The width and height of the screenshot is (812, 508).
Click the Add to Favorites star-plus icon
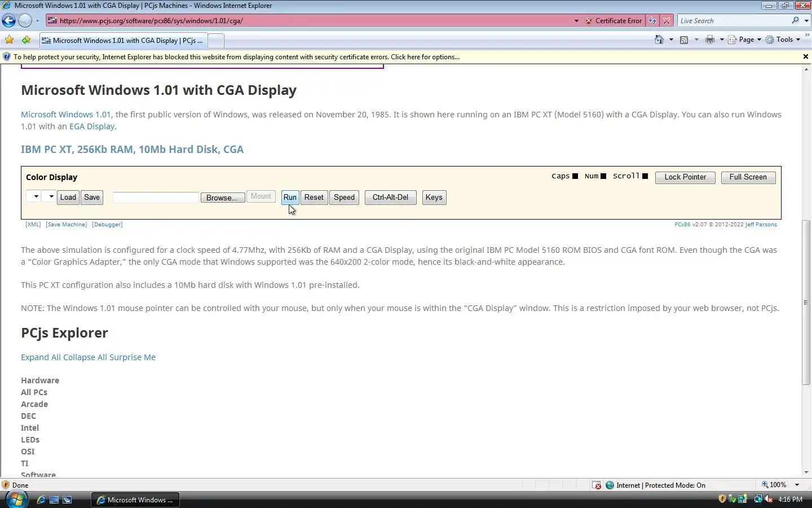(26, 40)
